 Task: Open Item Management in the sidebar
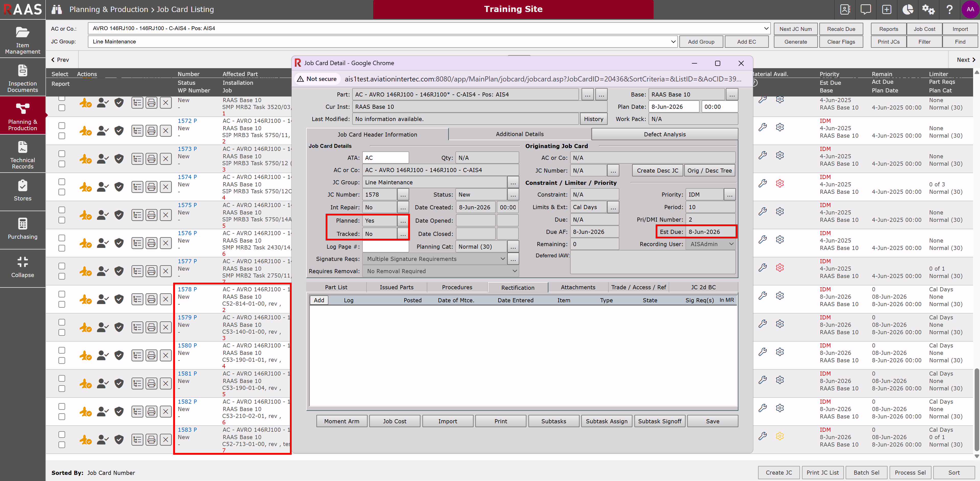pos(22,39)
